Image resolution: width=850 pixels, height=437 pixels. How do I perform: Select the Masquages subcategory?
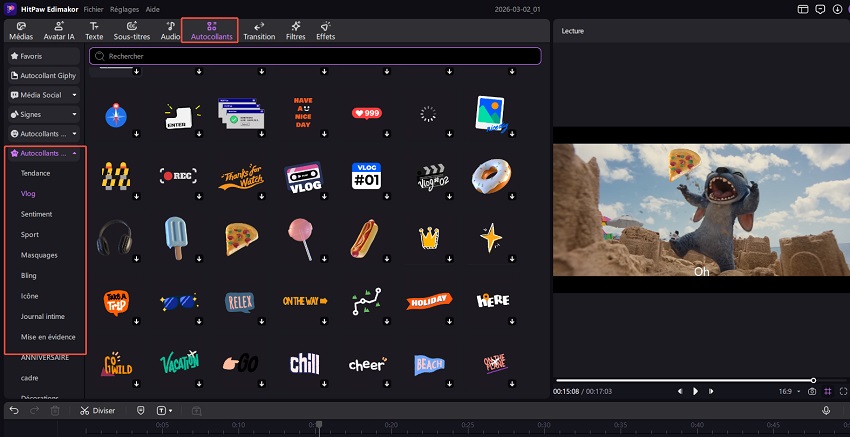click(39, 255)
